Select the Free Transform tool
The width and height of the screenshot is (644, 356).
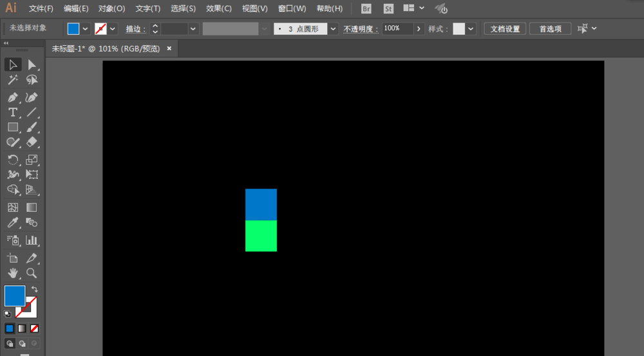pyautogui.click(x=32, y=174)
